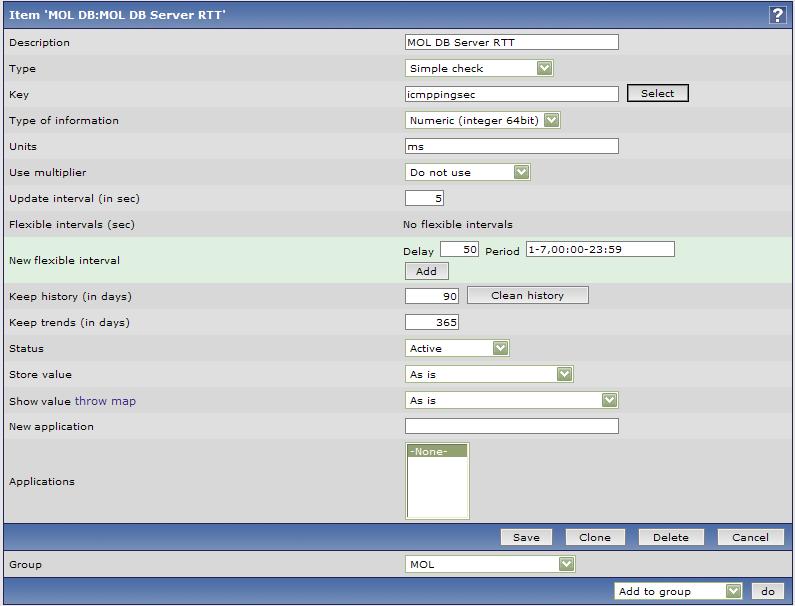795x606 pixels.
Task: Delete the MOL DB Server RTT item
Action: pos(670,537)
